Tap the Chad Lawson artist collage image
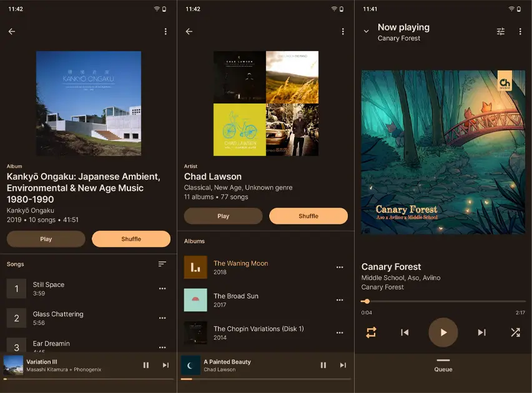The height and width of the screenshot is (393, 532). [x=266, y=104]
